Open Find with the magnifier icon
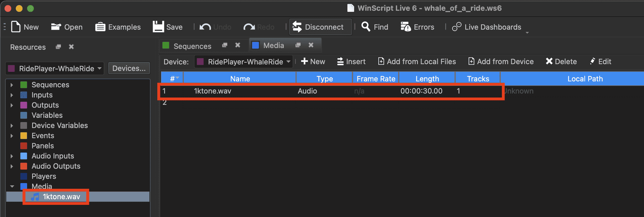 coord(366,27)
